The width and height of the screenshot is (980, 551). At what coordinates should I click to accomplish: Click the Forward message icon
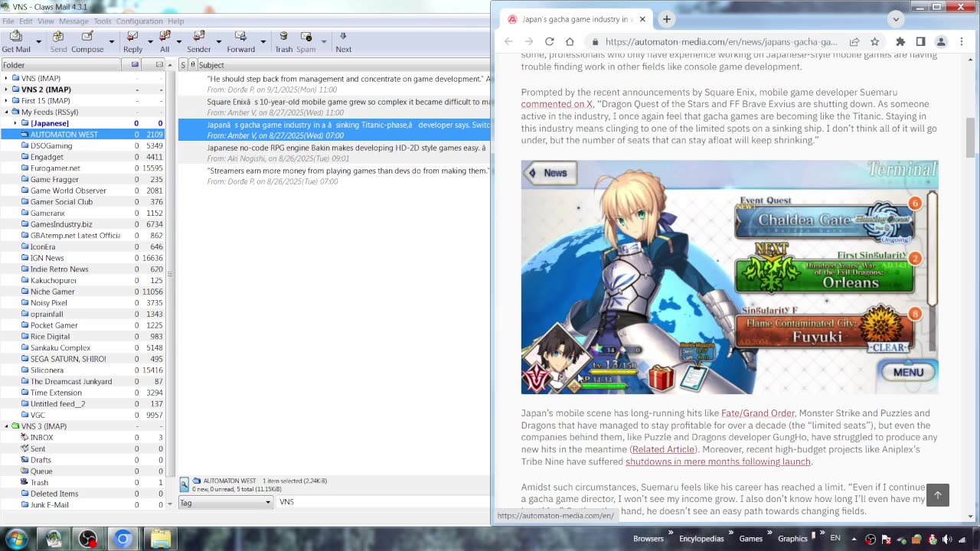[240, 41]
